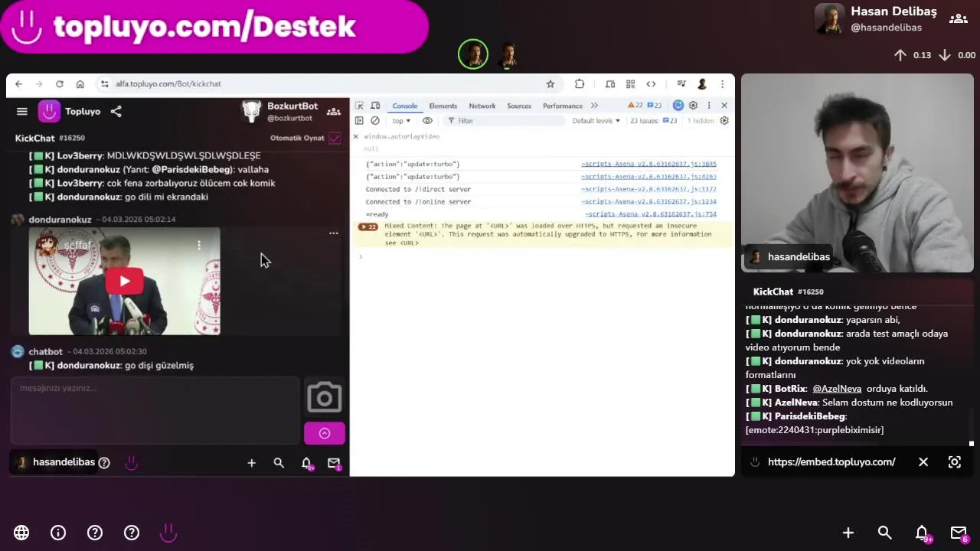Image resolution: width=980 pixels, height=551 pixels.
Task: Click the message input field 'mesajınızı yazınız'
Action: click(155, 409)
